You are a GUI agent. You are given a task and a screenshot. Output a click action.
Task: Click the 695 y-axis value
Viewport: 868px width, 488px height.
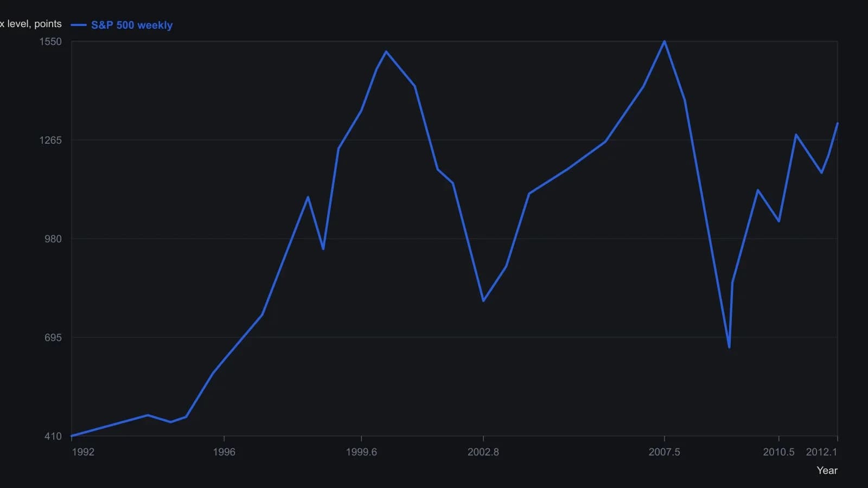click(53, 338)
